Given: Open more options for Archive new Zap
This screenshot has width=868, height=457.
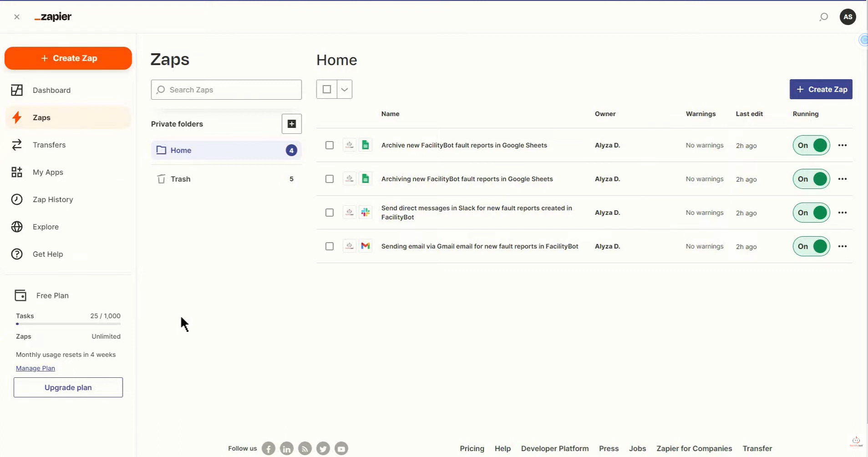Looking at the screenshot, I should click(843, 145).
